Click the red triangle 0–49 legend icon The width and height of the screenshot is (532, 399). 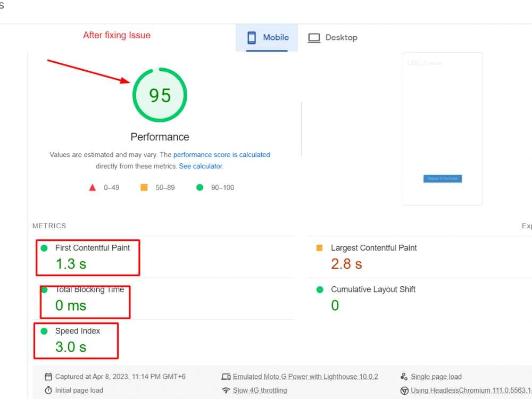tap(92, 188)
